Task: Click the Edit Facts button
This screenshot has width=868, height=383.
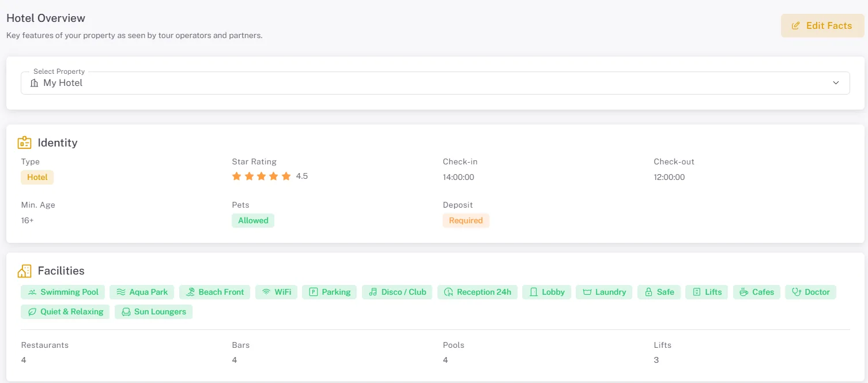Action: [x=822, y=25]
